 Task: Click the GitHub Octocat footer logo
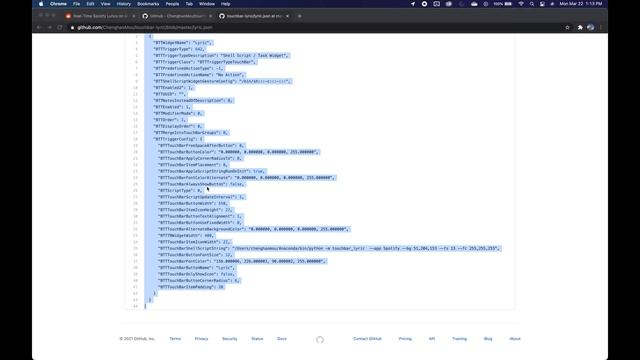click(320, 339)
